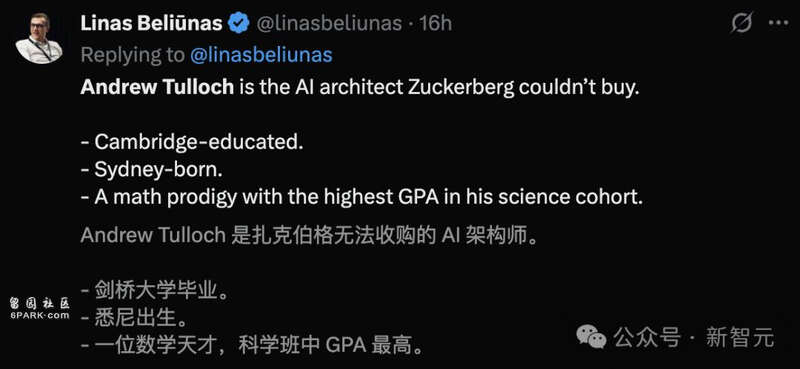Select bold 'Andrew Tulloch' in English tweet
The height and width of the screenshot is (369, 800).
point(157,88)
